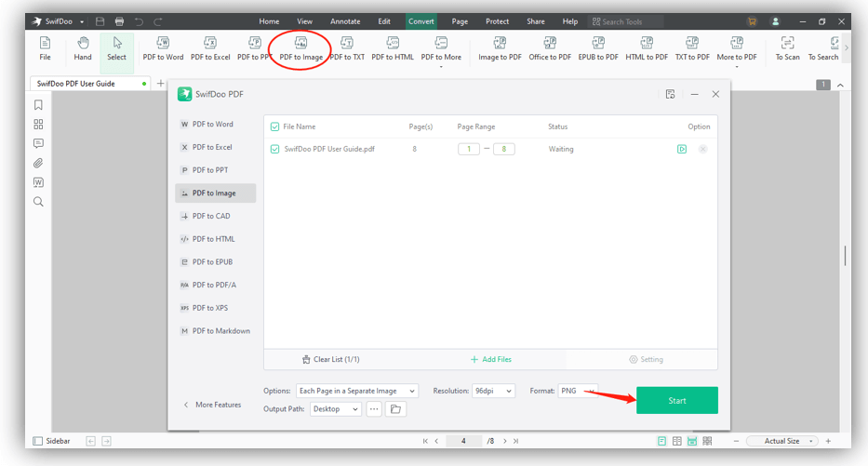Switch to the Home menu tab

point(269,21)
